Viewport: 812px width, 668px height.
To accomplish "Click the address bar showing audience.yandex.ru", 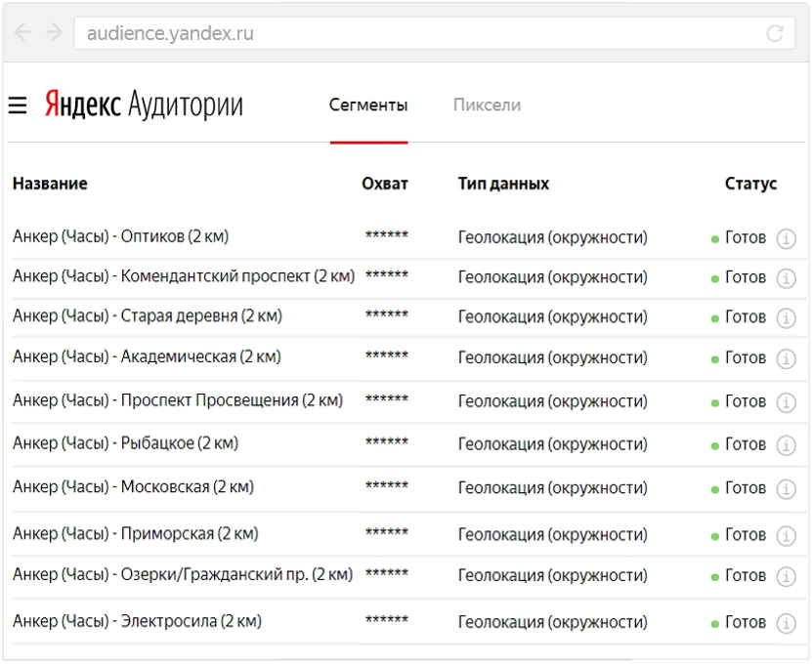I will click(x=420, y=33).
